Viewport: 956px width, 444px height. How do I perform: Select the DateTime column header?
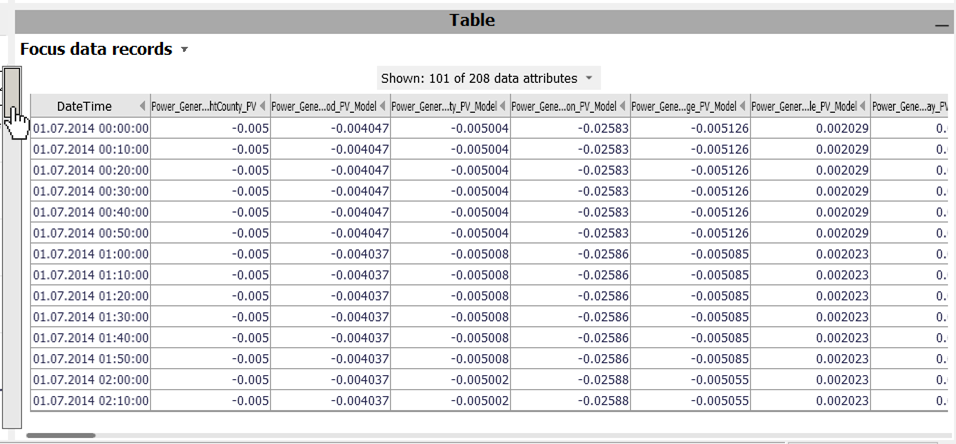[x=84, y=106]
